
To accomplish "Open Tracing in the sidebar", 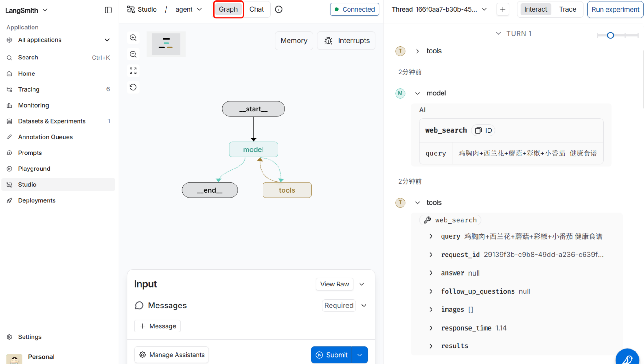I will point(29,89).
